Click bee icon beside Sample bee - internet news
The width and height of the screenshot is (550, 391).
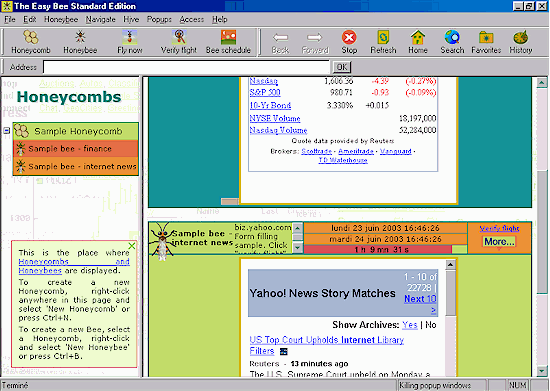[21, 166]
